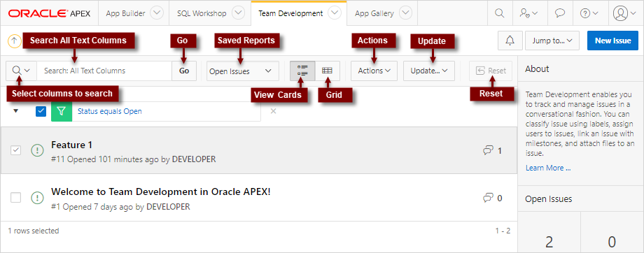
Task: Click the Search: All Text Columns field
Action: (104, 71)
